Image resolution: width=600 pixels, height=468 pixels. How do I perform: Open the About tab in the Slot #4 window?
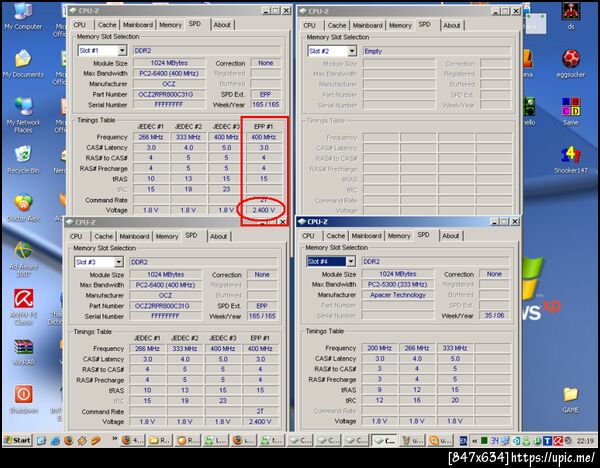(x=450, y=236)
